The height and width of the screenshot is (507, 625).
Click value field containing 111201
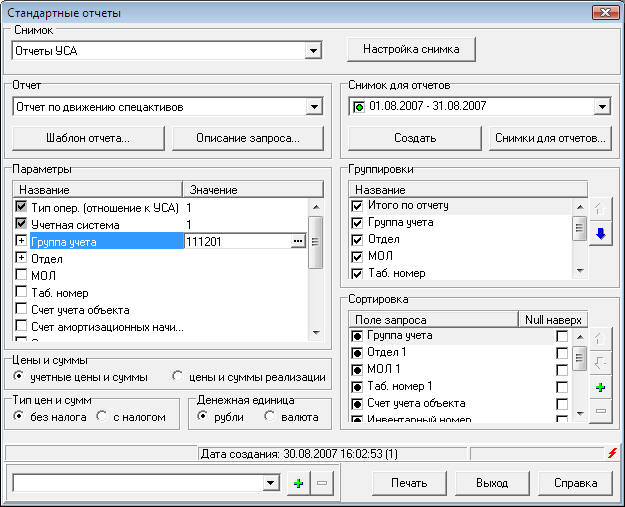(x=237, y=242)
